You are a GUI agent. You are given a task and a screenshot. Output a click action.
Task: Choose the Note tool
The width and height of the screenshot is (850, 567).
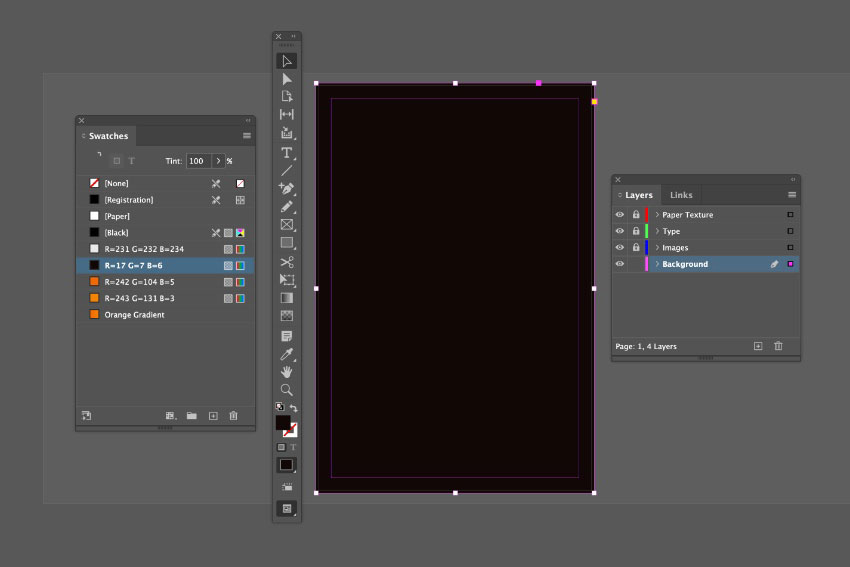point(287,336)
